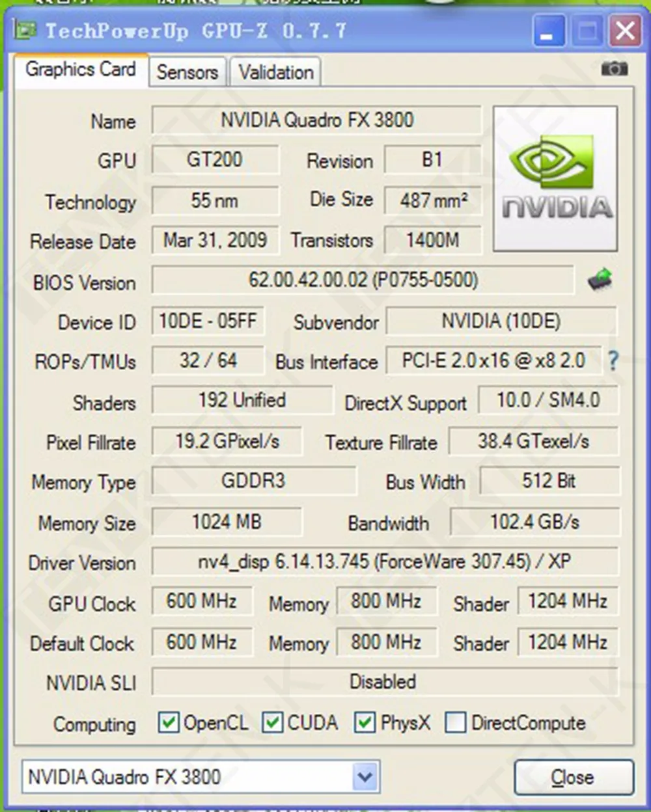Click the Memory Size field 1024 MB
This screenshot has width=651, height=812.
(227, 522)
